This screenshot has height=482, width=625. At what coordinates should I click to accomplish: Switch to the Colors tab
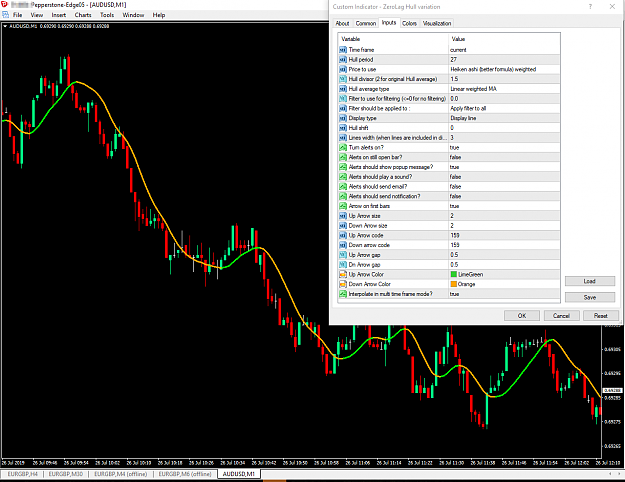click(x=409, y=23)
